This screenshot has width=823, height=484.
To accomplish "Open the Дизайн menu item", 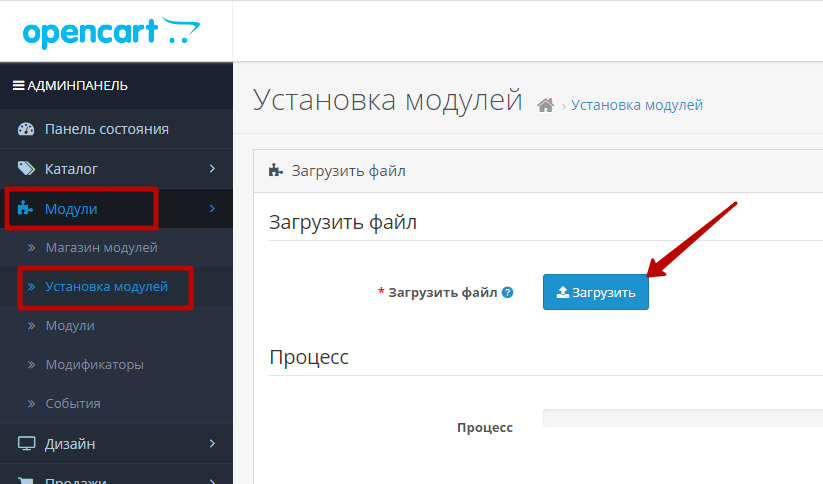I will click(x=117, y=444).
